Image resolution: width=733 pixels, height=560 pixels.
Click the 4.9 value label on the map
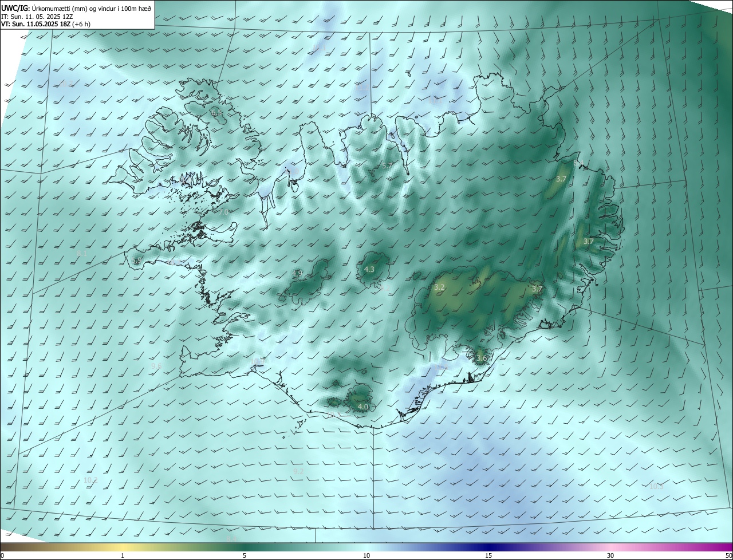tap(297, 274)
